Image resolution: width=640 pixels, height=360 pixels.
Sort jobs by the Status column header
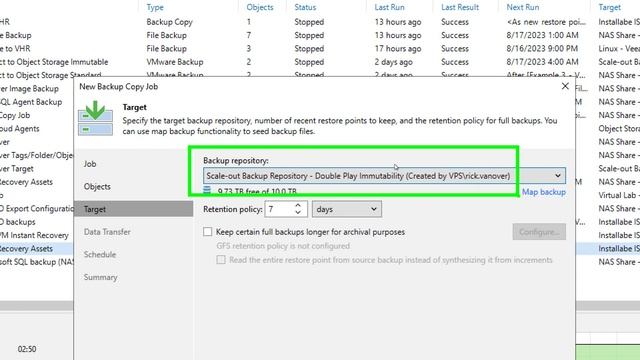(305, 7)
